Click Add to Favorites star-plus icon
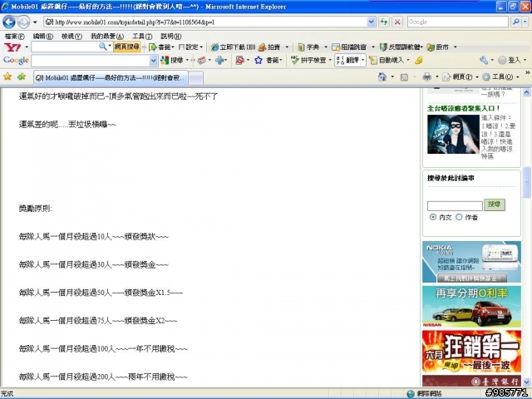The width and height of the screenshot is (532, 399). (x=22, y=76)
